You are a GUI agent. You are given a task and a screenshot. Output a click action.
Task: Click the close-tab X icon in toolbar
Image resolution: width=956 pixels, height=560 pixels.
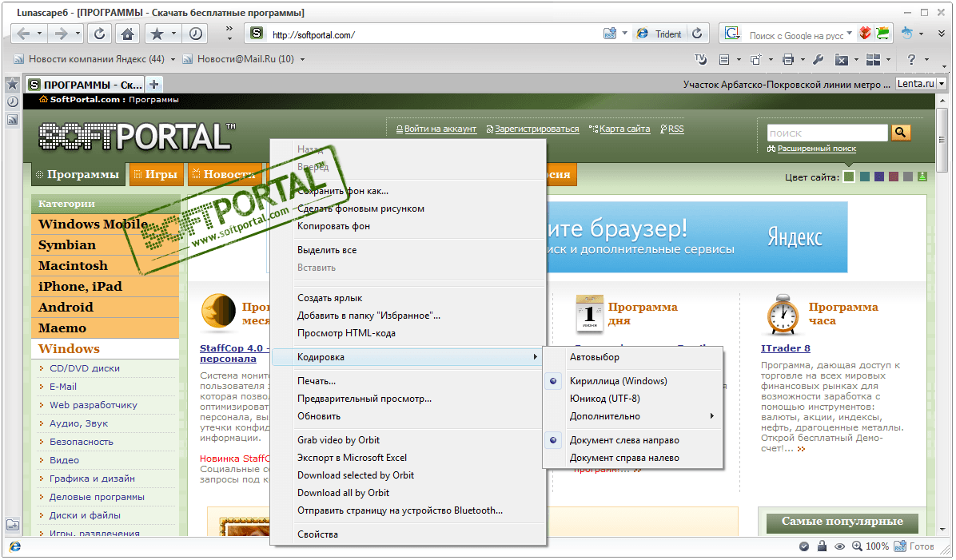click(x=842, y=59)
